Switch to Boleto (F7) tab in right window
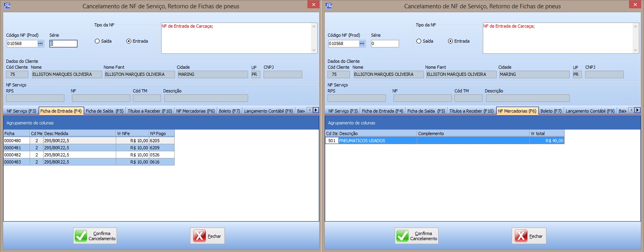The image size is (644, 252). (x=551, y=111)
